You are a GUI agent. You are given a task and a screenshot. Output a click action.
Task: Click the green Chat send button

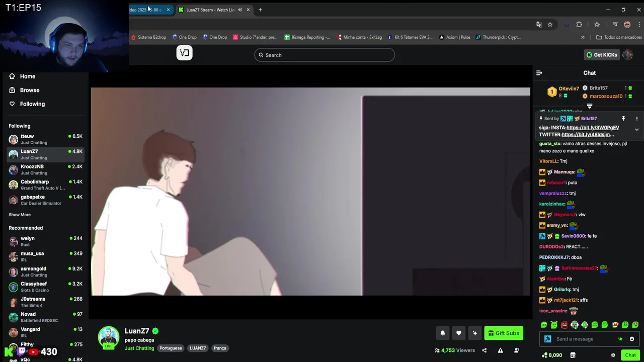[x=630, y=355]
